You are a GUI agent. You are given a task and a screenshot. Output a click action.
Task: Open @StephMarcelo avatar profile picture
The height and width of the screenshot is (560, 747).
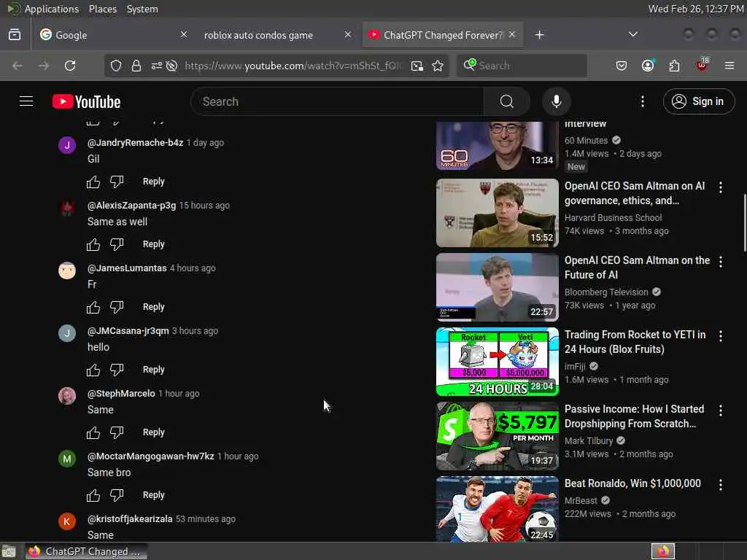[x=66, y=396]
